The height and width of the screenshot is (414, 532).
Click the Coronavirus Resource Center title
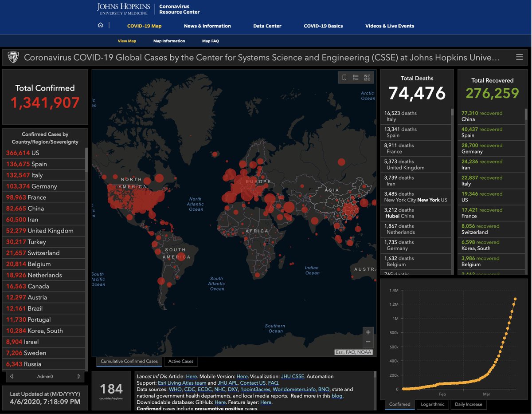click(x=179, y=9)
